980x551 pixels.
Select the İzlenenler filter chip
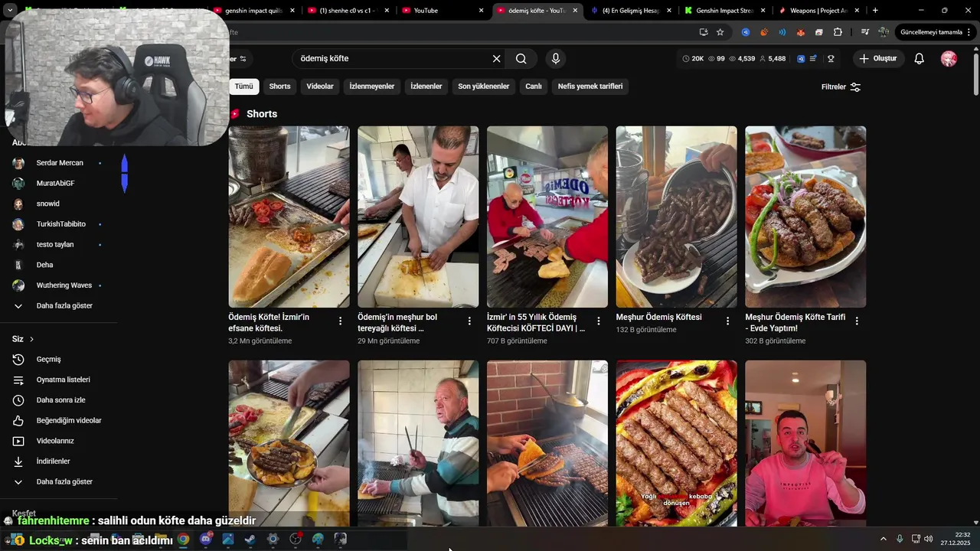[x=426, y=86]
